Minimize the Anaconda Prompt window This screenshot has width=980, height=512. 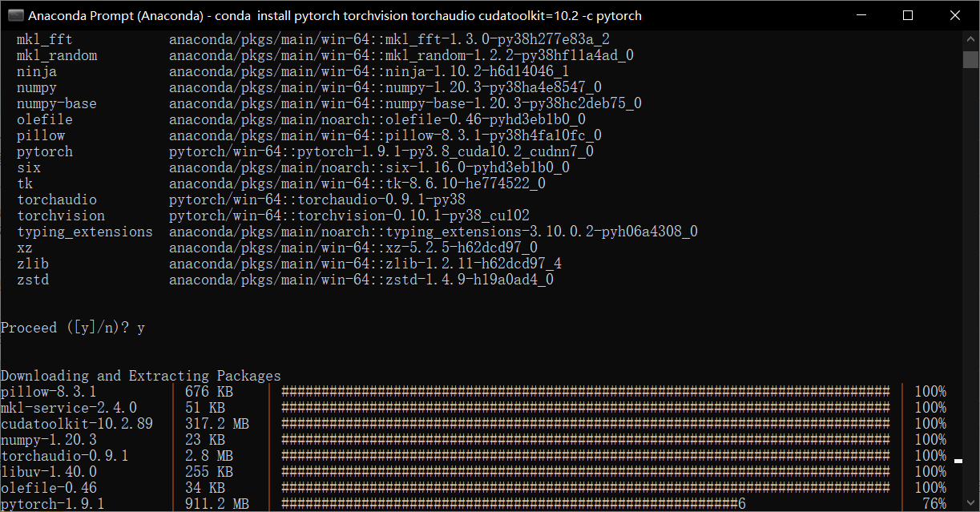[861, 15]
